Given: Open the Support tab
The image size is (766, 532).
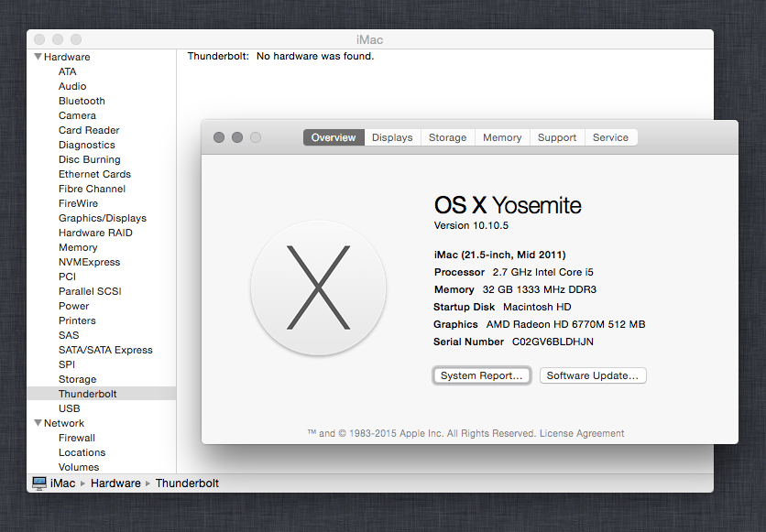Looking at the screenshot, I should pyautogui.click(x=557, y=137).
